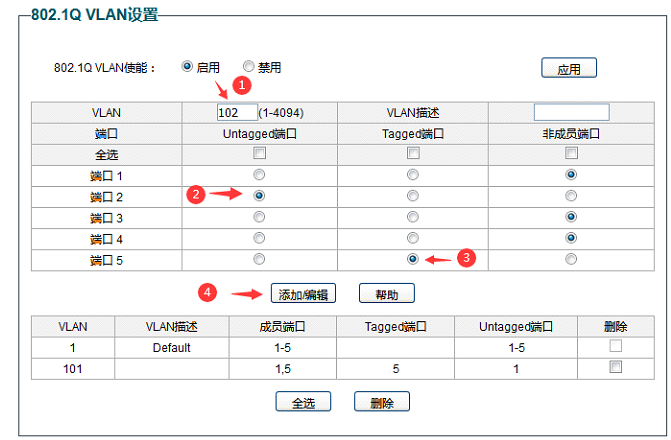Click the 删除 button at the bottom
Image resolution: width=671 pixels, height=440 pixels.
point(381,402)
